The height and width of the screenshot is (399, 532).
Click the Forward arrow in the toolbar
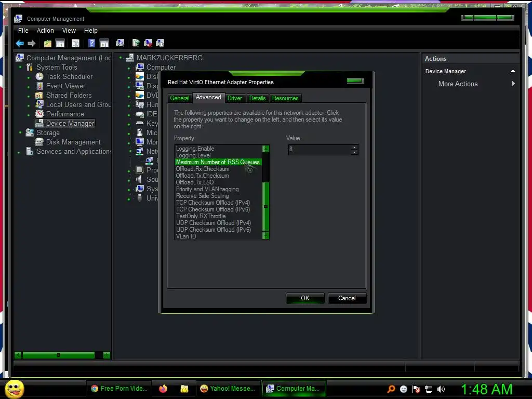[x=32, y=43]
